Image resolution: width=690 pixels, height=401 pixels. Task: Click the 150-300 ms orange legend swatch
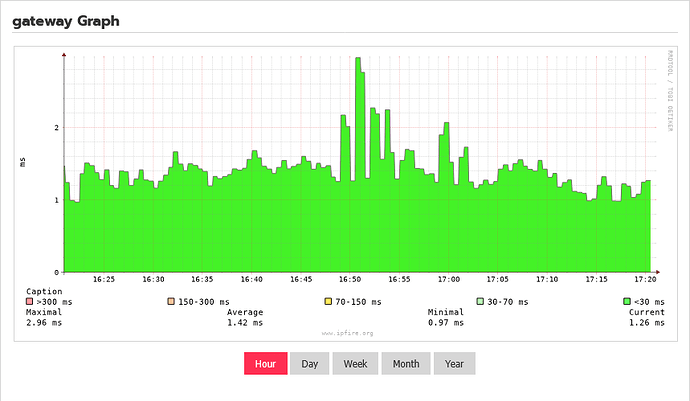coord(171,302)
